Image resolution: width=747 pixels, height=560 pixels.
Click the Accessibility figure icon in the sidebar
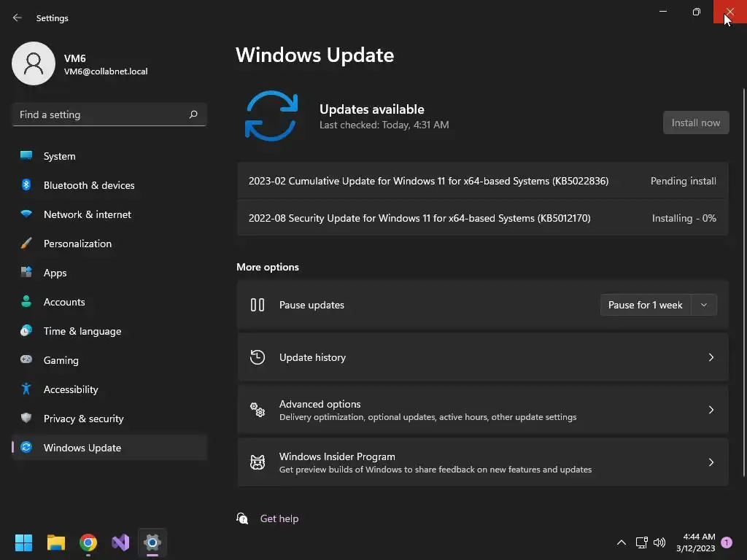(26, 389)
